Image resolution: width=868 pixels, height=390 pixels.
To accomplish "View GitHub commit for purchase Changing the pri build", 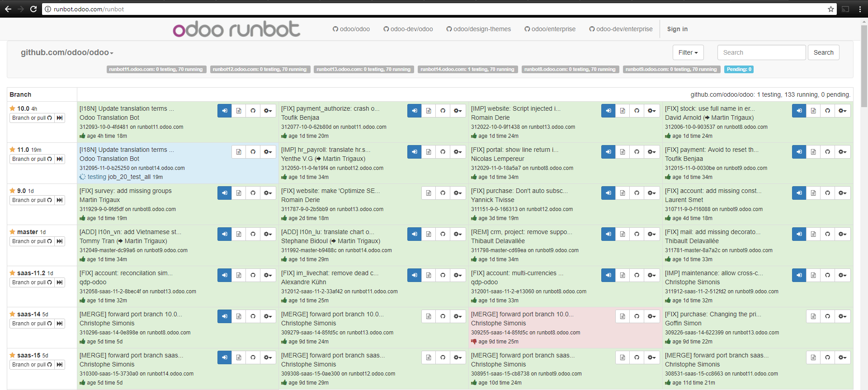I will pos(828,316).
